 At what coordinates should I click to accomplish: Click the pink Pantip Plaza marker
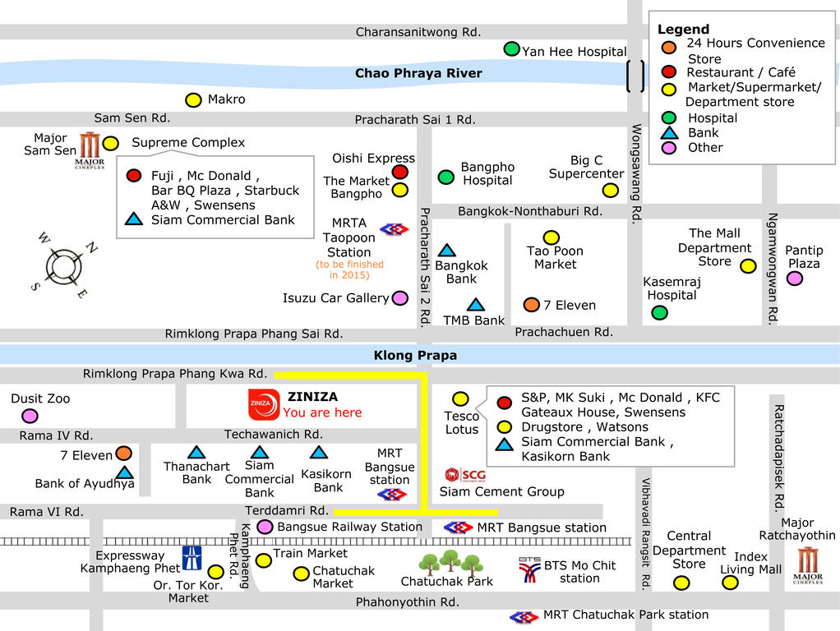pos(795,279)
